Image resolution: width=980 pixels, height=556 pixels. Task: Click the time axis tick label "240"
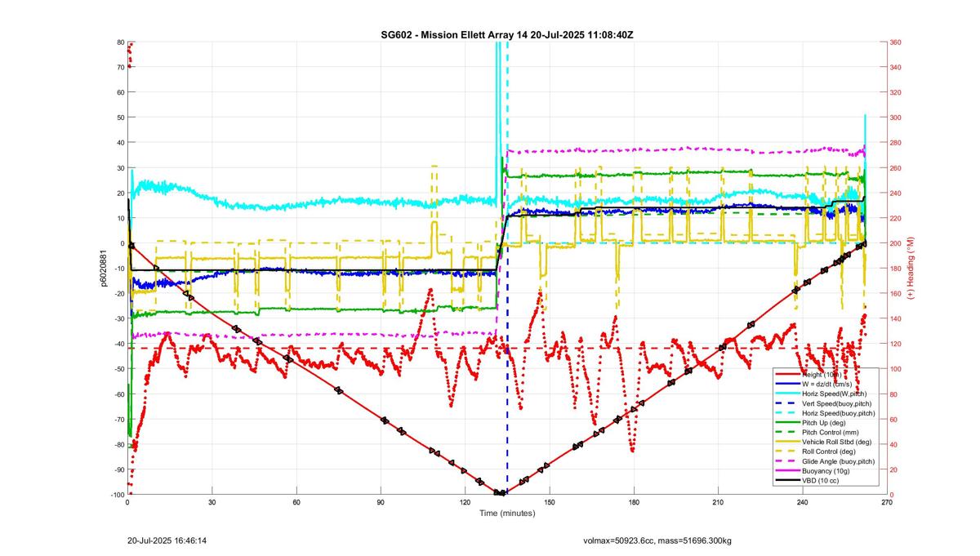(803, 502)
